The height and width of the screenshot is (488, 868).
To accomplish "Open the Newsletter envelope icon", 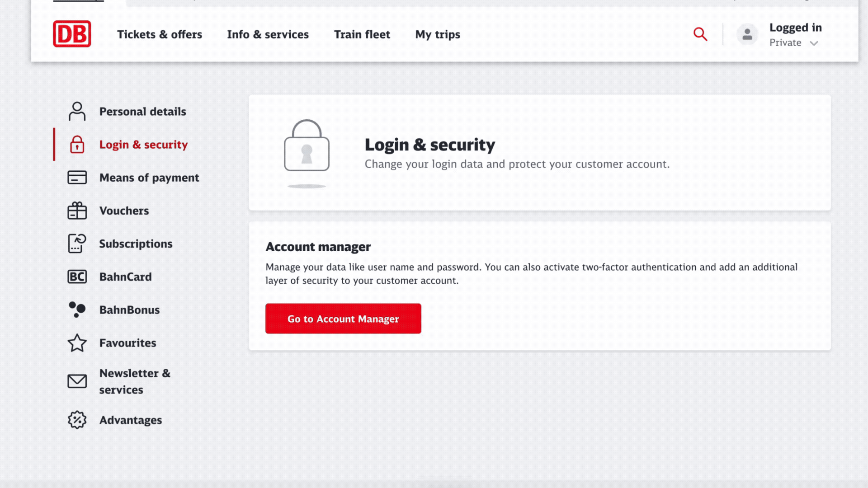I will 77,381.
